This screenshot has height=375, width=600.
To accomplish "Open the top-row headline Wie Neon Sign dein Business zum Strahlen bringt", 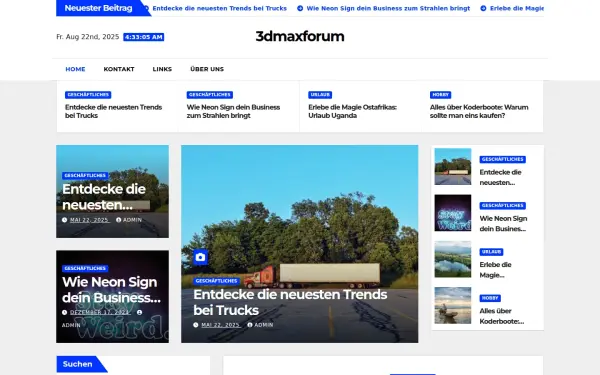I will (233, 111).
